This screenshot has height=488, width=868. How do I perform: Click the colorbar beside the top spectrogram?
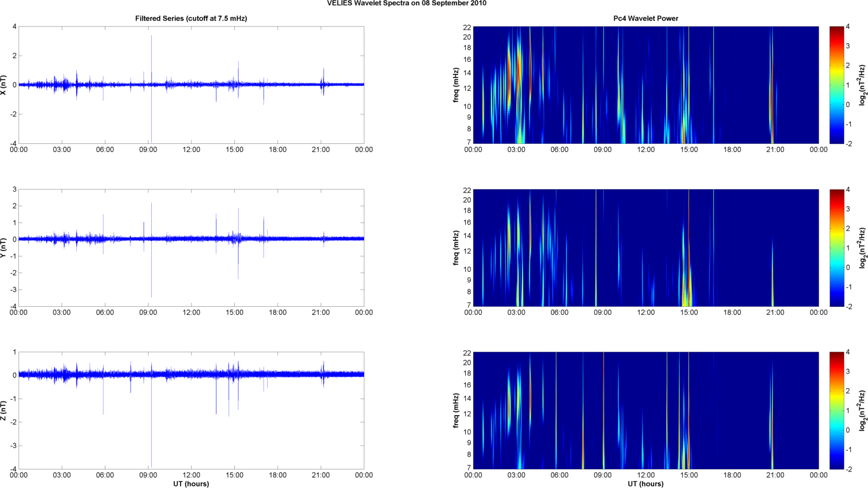[x=836, y=85]
